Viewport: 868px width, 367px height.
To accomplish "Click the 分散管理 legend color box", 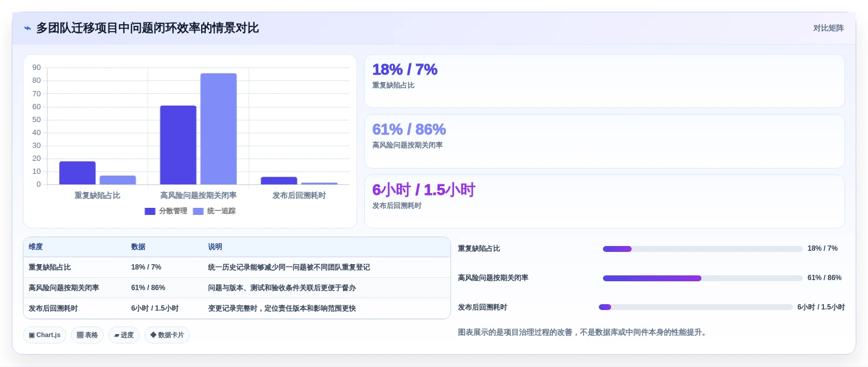I will pos(150,211).
